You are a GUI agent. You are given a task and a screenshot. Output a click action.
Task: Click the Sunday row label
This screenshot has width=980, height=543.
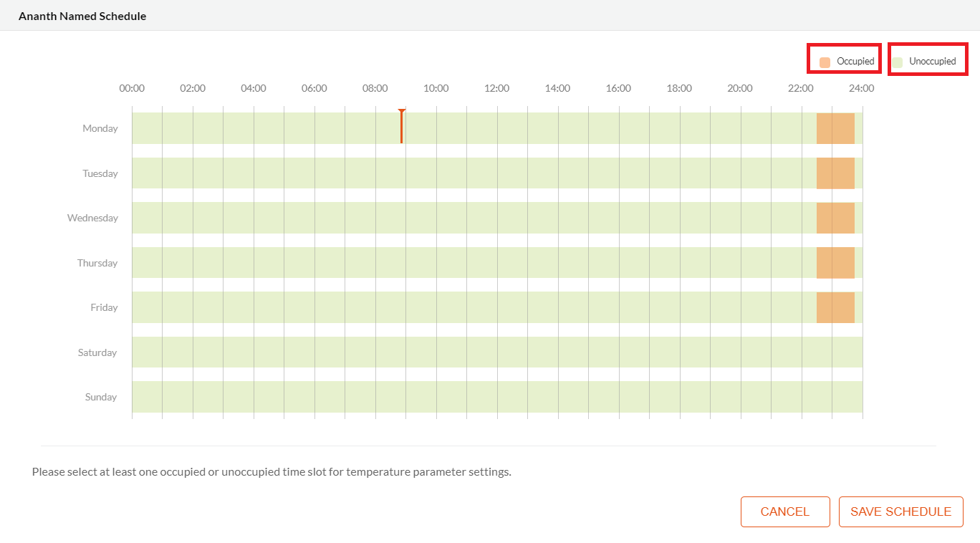pyautogui.click(x=100, y=397)
